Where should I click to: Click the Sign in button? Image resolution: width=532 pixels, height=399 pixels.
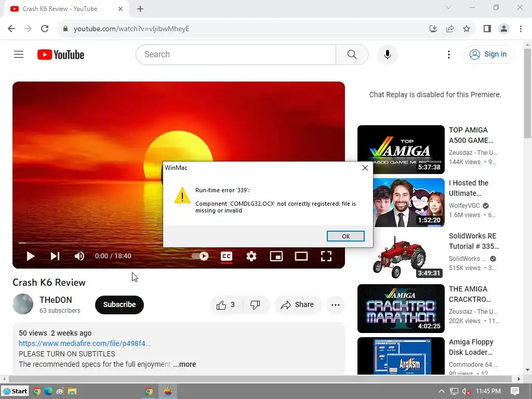[x=488, y=54]
